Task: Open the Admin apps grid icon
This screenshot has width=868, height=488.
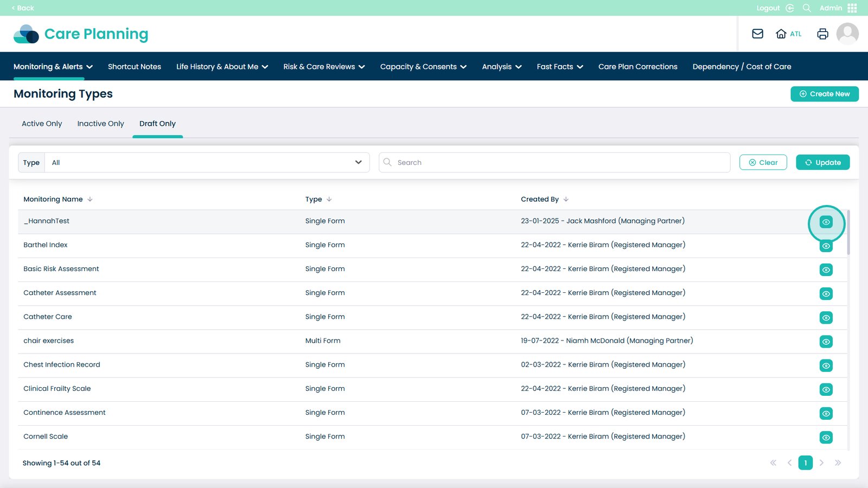Action: 852,8
